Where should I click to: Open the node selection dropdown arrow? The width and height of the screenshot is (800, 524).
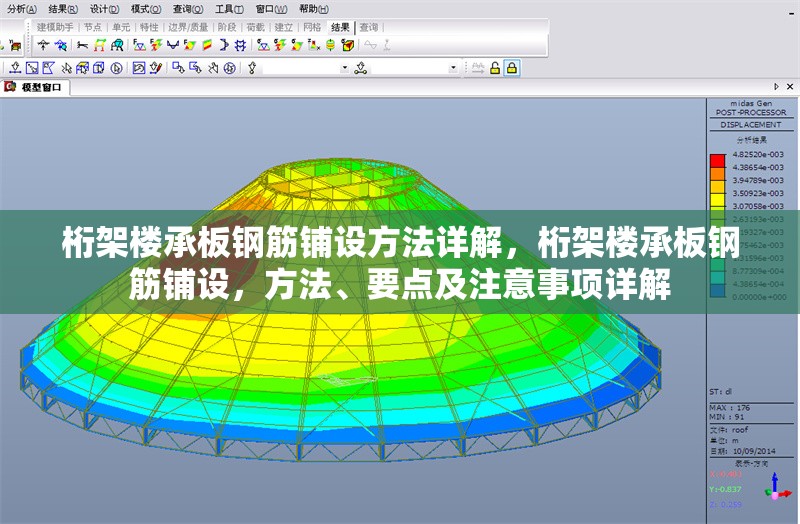(x=344, y=68)
